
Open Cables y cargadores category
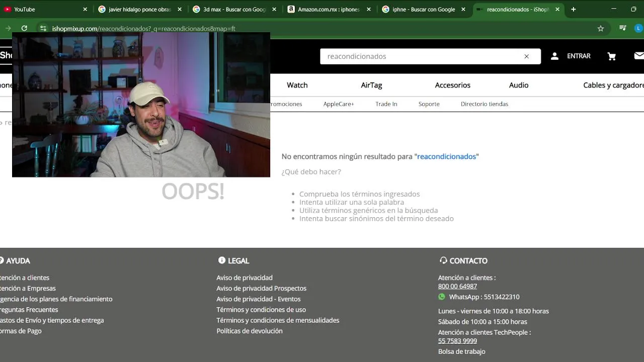pyautogui.click(x=613, y=85)
